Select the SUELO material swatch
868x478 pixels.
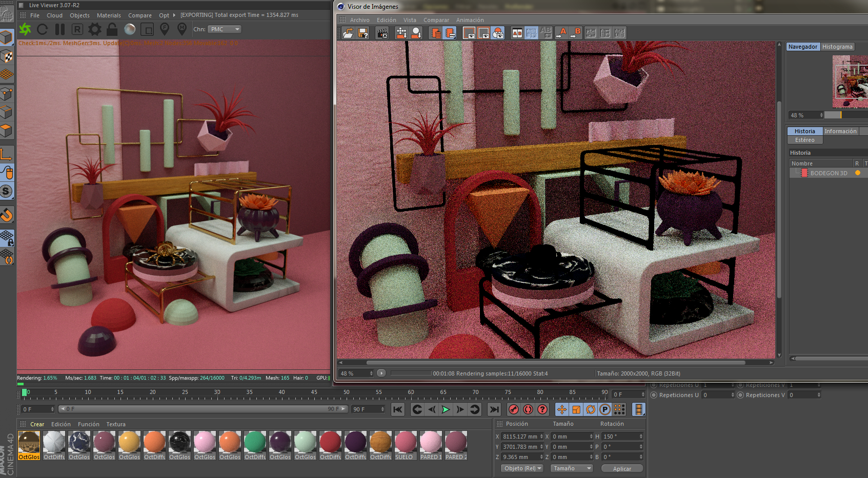click(x=405, y=445)
